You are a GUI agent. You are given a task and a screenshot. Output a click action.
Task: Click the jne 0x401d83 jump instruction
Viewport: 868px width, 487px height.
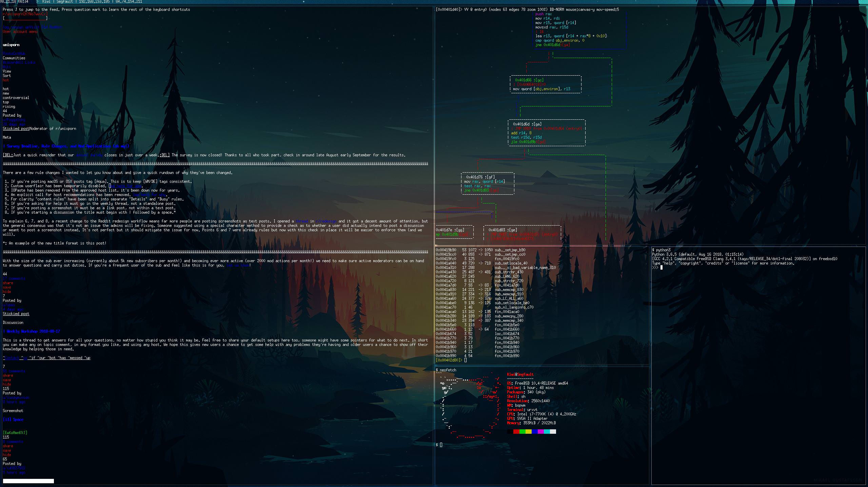[481, 190]
